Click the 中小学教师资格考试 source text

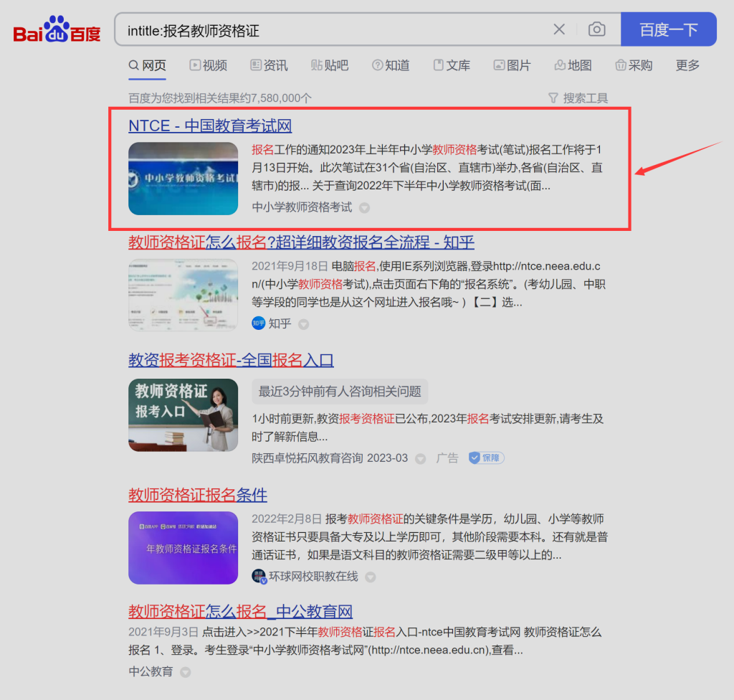[302, 207]
